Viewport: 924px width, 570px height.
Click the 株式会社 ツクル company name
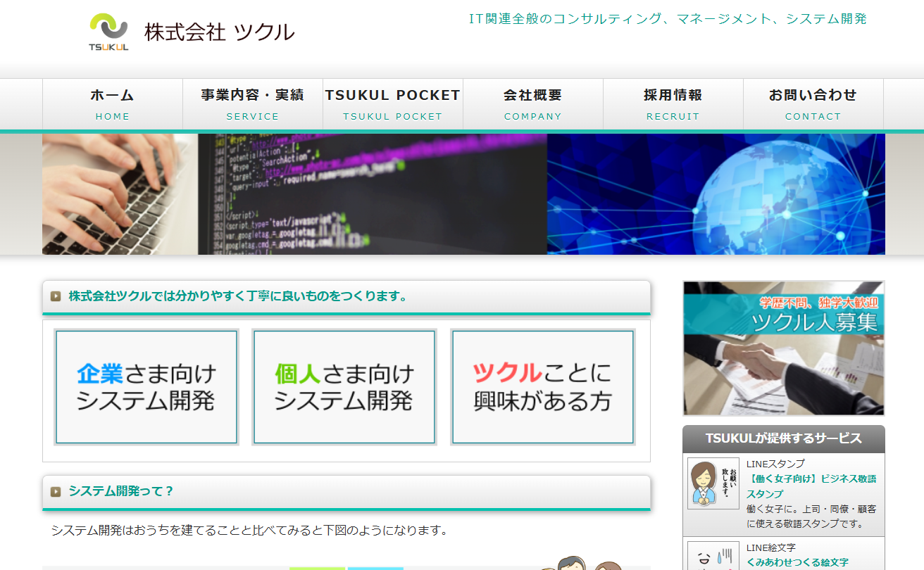pos(219,32)
